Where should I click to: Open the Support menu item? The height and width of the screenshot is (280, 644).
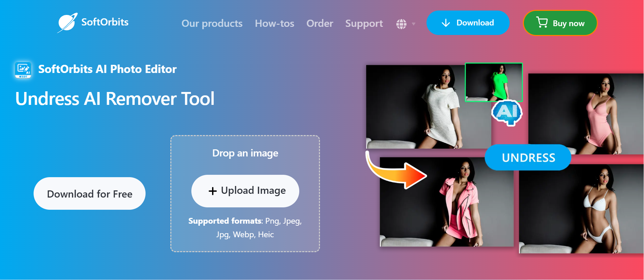[x=364, y=23]
